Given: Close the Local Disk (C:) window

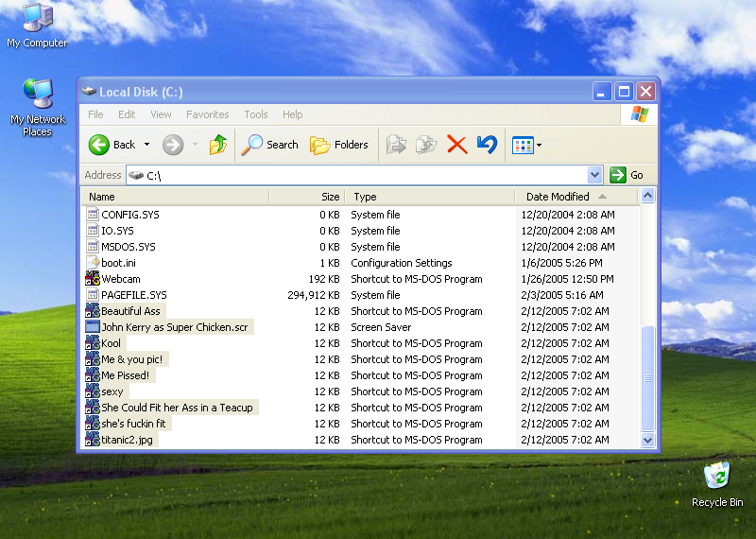Looking at the screenshot, I should [646, 91].
